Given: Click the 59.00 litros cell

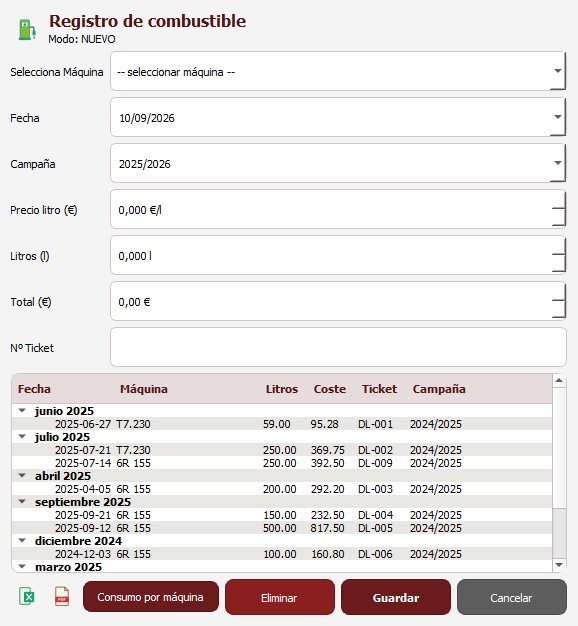Looking at the screenshot, I should [x=277, y=424].
